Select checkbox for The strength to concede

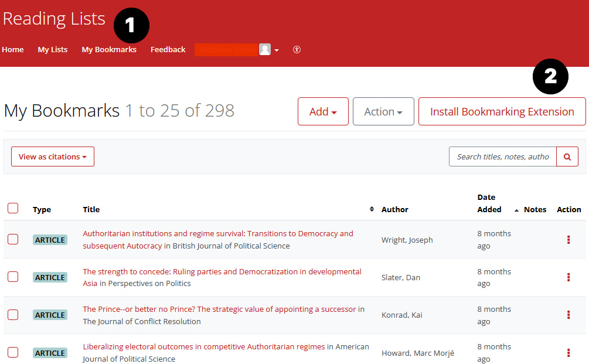pos(13,277)
